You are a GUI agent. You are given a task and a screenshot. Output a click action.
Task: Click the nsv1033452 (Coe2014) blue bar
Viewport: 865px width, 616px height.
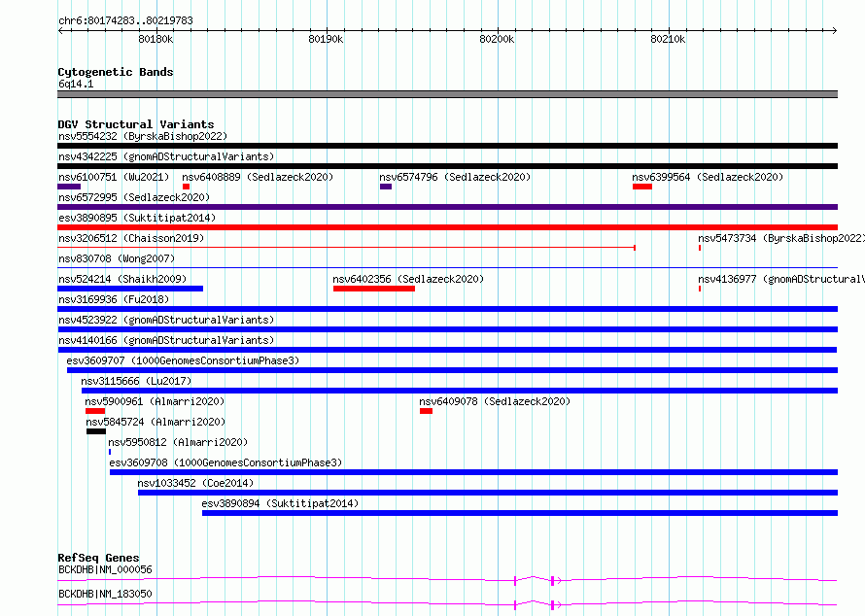pos(488,493)
